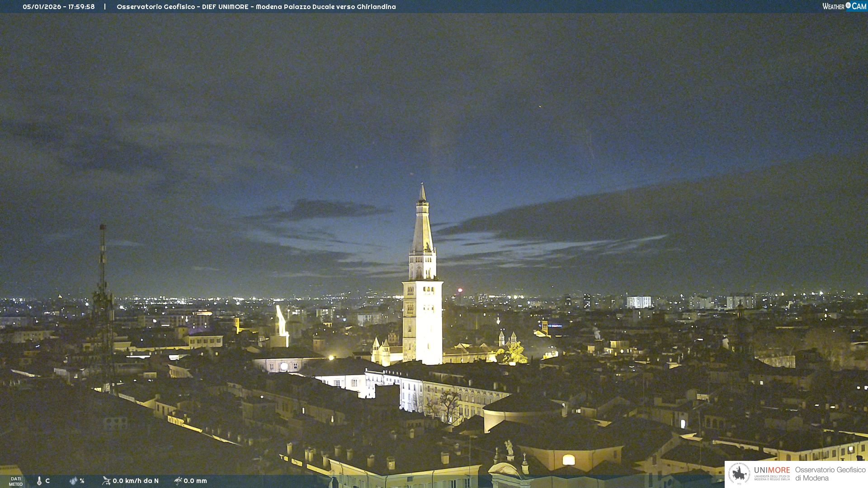Click the humidity water droplets icon
Image resolution: width=868 pixels, height=488 pixels.
coord(73,481)
